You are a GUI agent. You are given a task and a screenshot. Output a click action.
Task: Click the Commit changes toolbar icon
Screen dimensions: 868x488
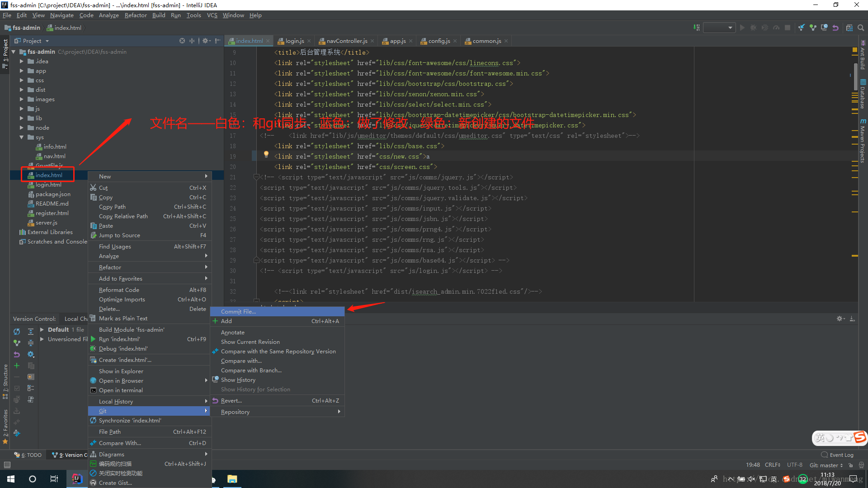click(813, 28)
